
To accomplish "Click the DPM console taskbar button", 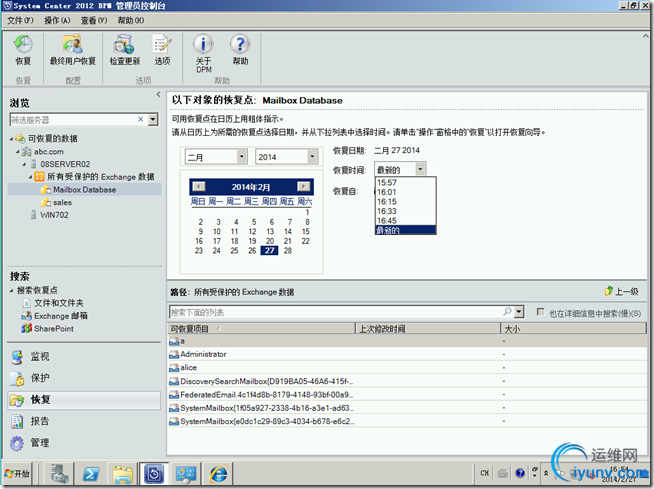I will click(154, 474).
